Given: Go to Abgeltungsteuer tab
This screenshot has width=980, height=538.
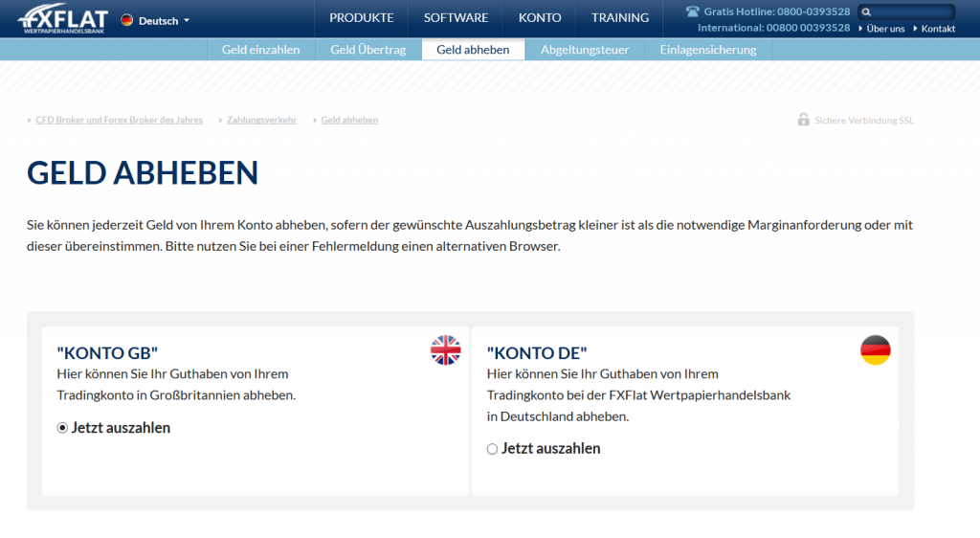Looking at the screenshot, I should pos(585,50).
